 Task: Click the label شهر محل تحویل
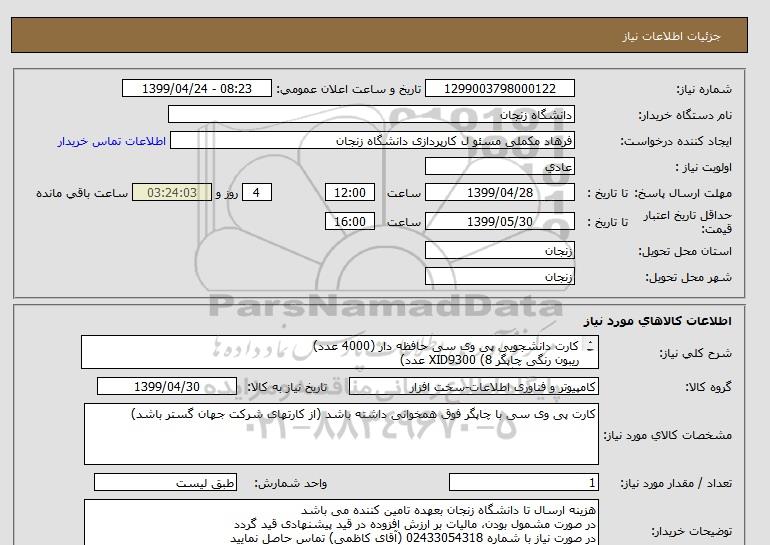[688, 277]
